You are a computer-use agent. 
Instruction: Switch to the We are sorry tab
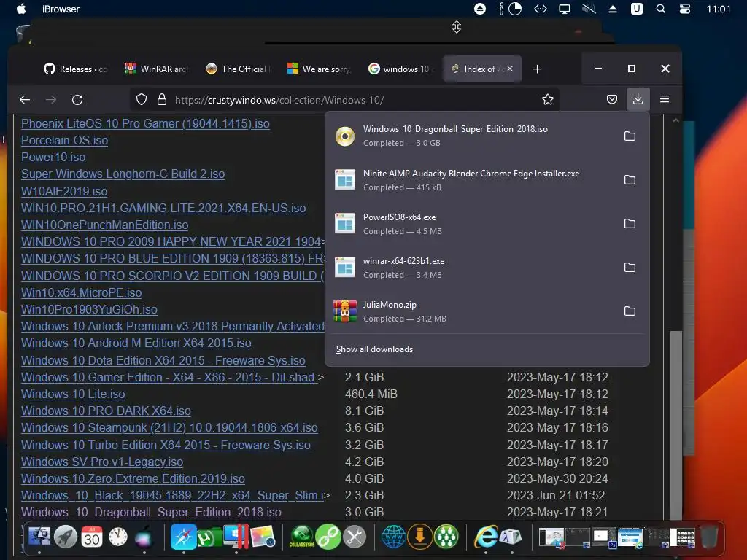(x=320, y=69)
